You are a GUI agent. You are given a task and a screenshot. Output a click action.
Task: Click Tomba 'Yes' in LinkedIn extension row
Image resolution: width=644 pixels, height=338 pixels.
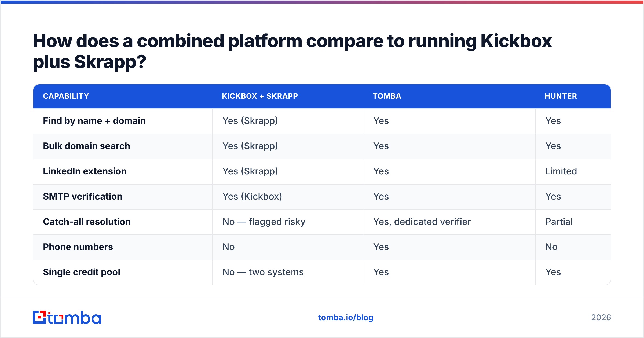[x=381, y=171]
